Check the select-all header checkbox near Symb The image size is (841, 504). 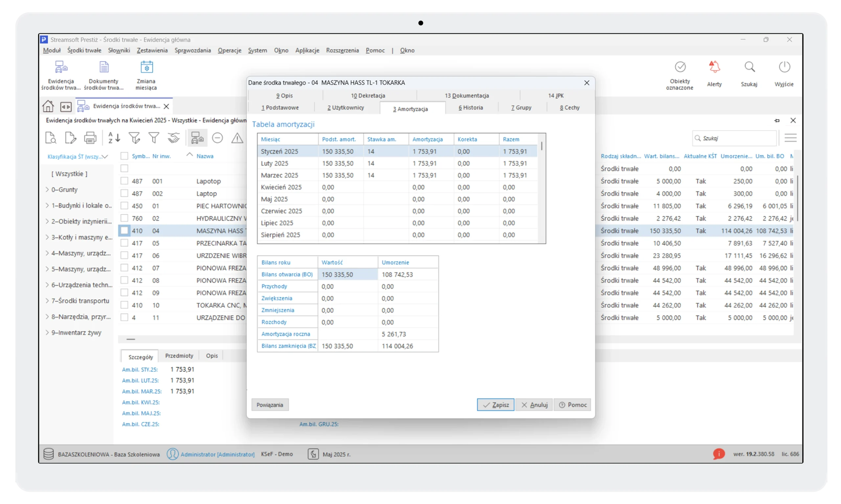pyautogui.click(x=125, y=156)
